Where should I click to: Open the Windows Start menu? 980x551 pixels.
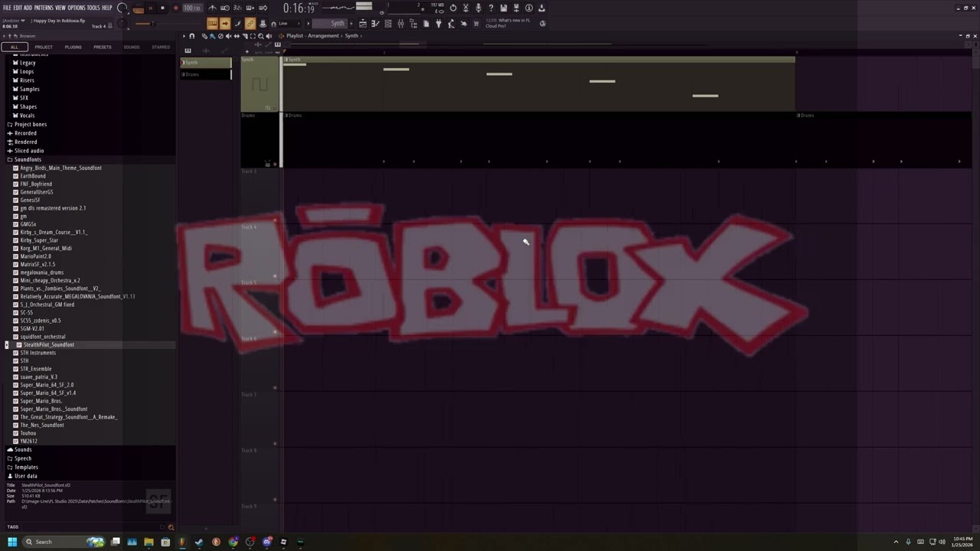[x=11, y=542]
